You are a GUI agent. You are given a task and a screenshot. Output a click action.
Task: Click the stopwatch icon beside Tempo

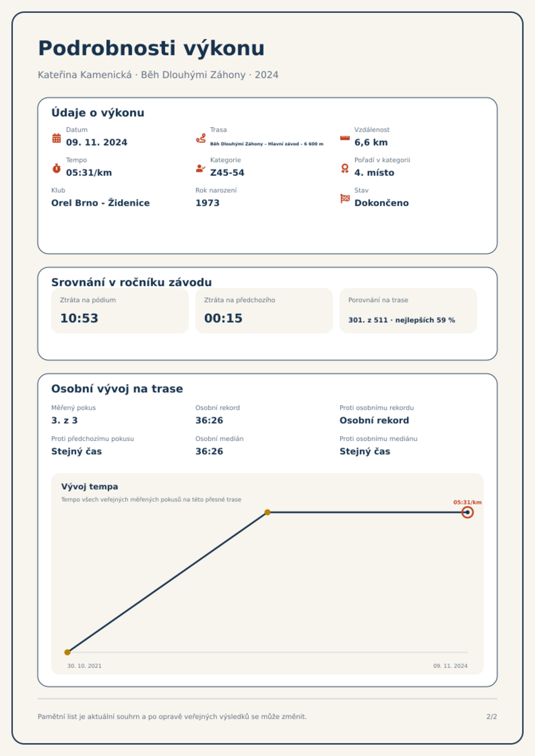57,168
